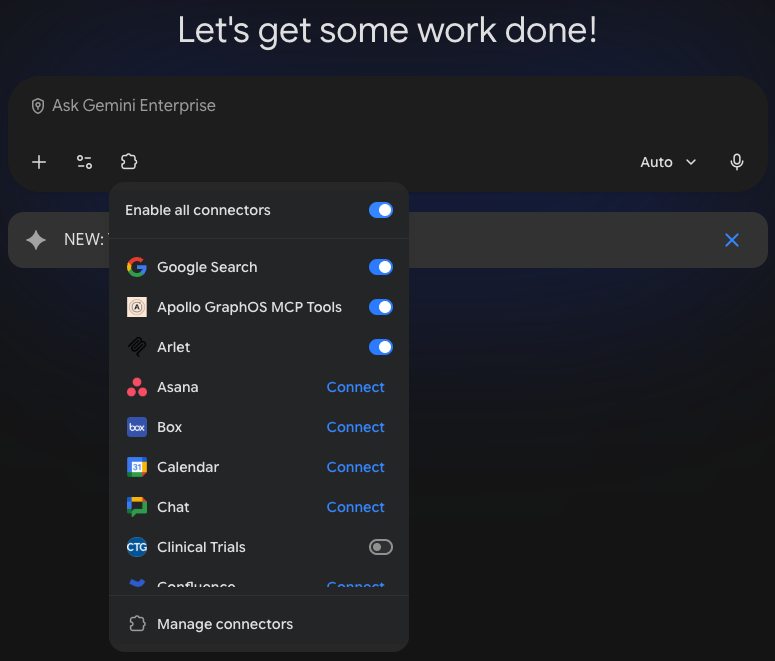Click the Apollo GraphOS MCP Tools label

(x=249, y=307)
